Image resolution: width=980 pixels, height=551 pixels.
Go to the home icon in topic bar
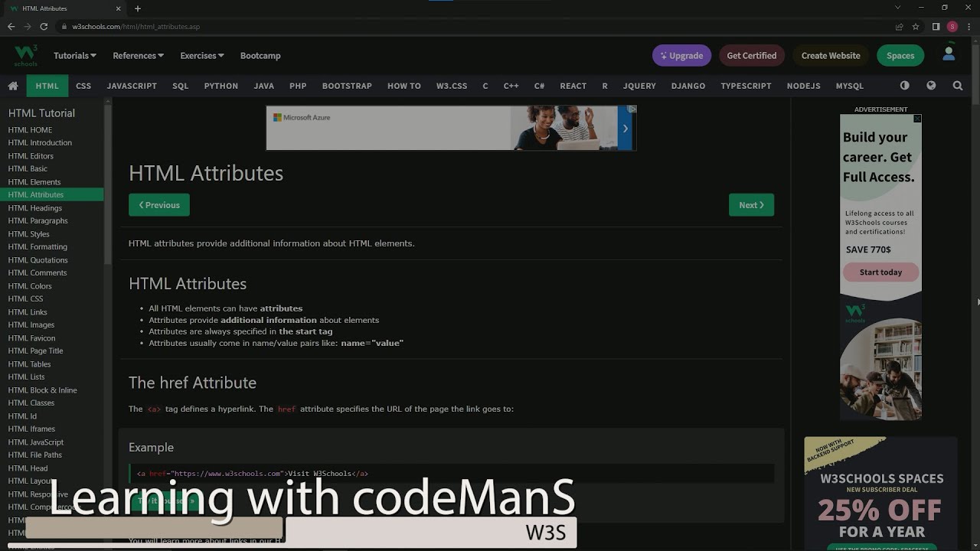[13, 86]
